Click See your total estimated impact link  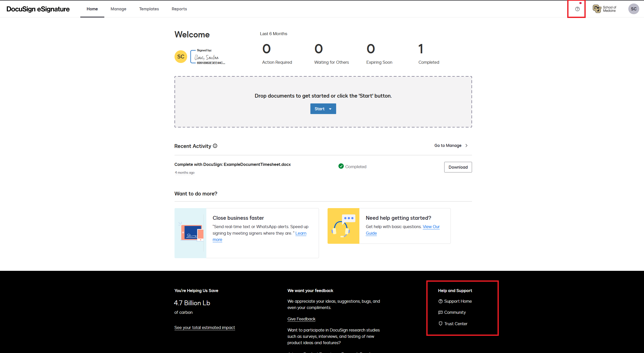tap(204, 327)
